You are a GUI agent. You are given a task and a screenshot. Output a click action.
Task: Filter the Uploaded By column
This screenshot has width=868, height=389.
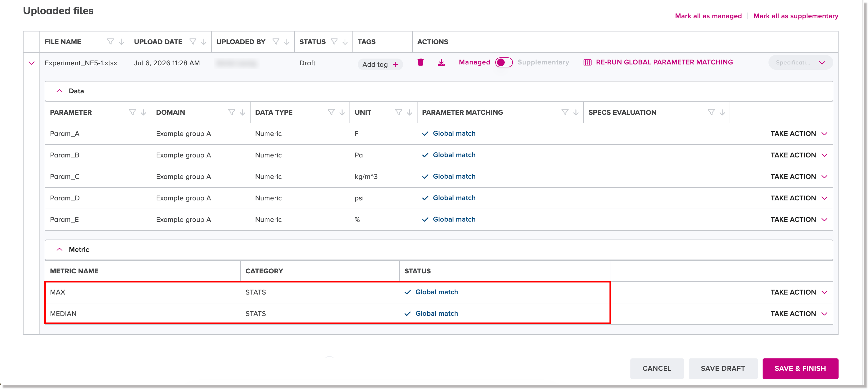(276, 41)
